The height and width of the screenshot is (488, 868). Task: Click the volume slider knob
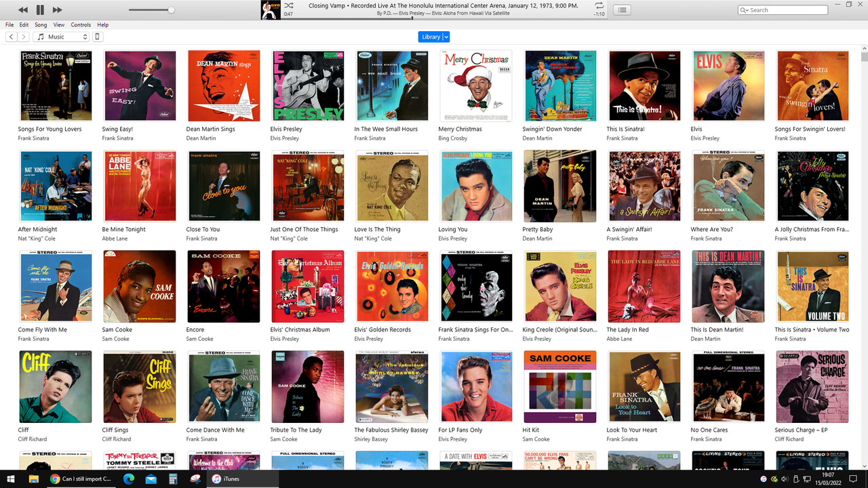pos(171,9)
